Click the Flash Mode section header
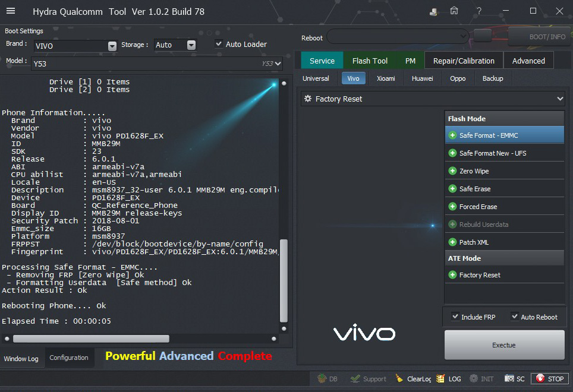Viewport: 573px width, 392px height. click(x=504, y=119)
